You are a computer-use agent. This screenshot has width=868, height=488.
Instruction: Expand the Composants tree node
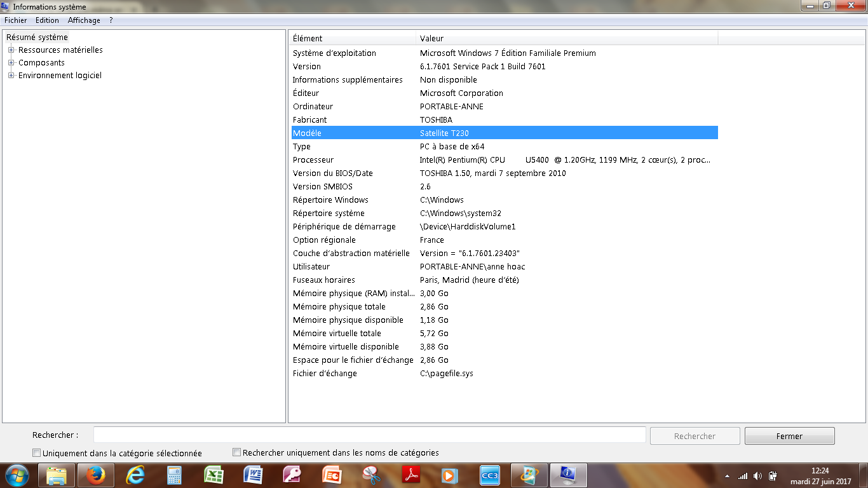pos(11,63)
